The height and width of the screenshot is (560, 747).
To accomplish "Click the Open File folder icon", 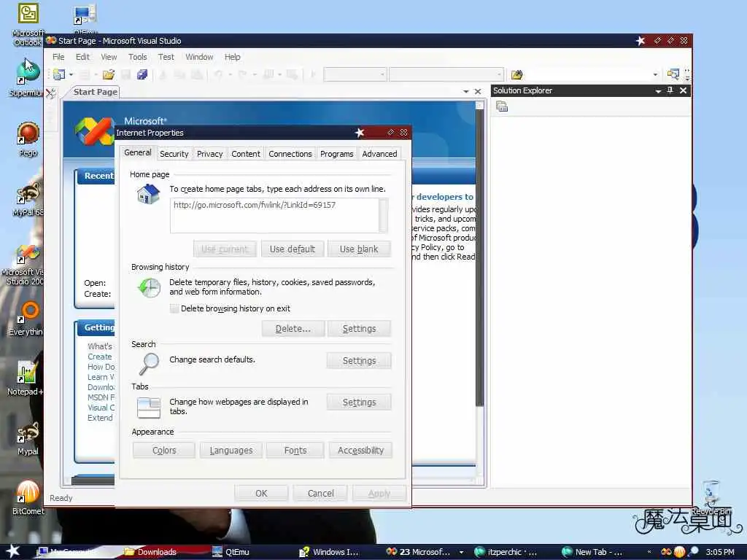I will click(109, 74).
